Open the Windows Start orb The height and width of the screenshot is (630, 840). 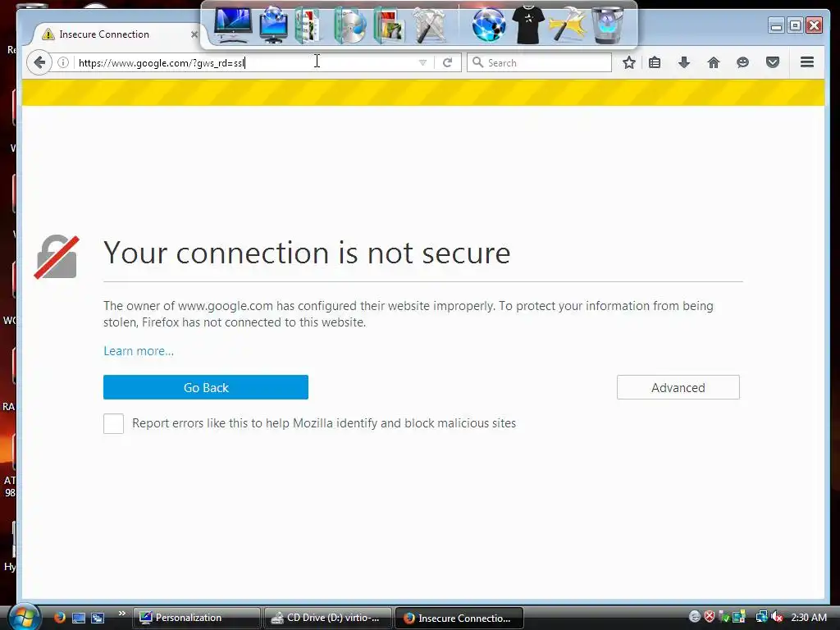pos(24,618)
